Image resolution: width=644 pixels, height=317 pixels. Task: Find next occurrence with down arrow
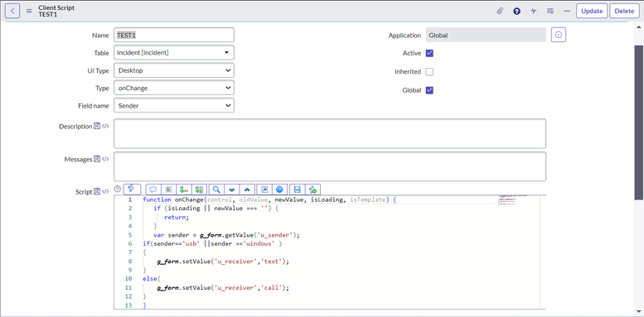pos(231,190)
